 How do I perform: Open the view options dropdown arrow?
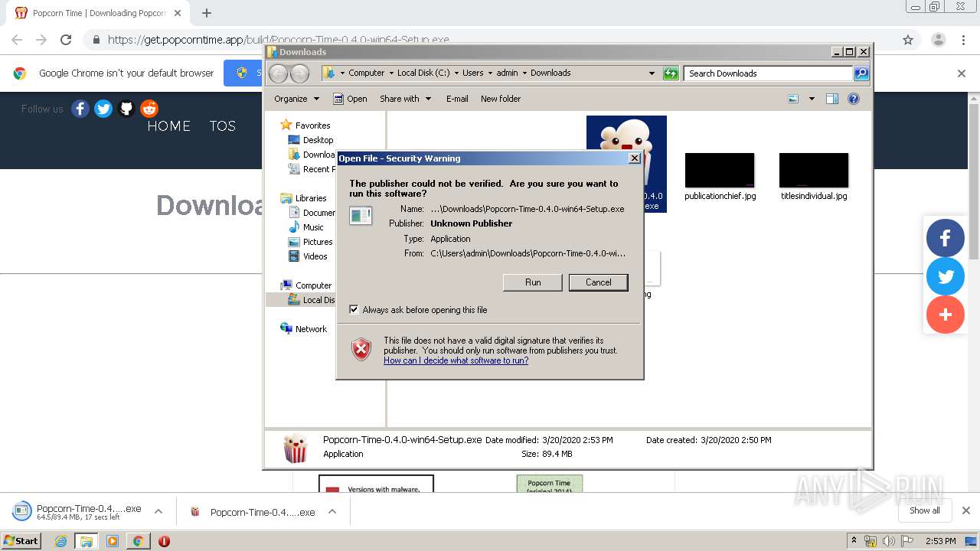[812, 99]
